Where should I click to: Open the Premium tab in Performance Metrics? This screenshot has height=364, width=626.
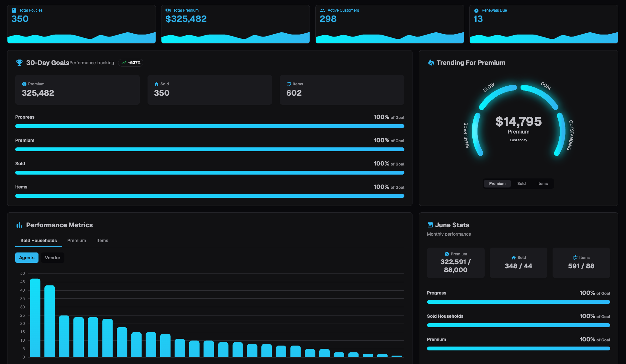[x=76, y=241]
